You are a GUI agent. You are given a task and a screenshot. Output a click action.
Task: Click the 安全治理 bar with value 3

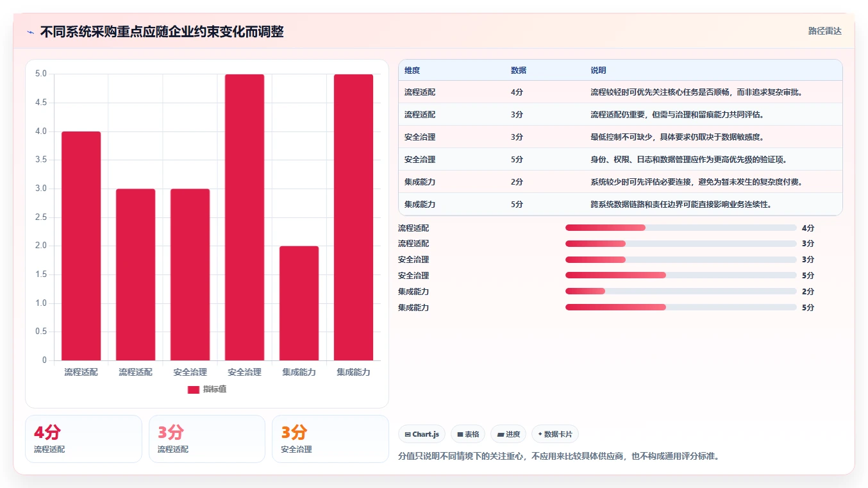(190, 274)
